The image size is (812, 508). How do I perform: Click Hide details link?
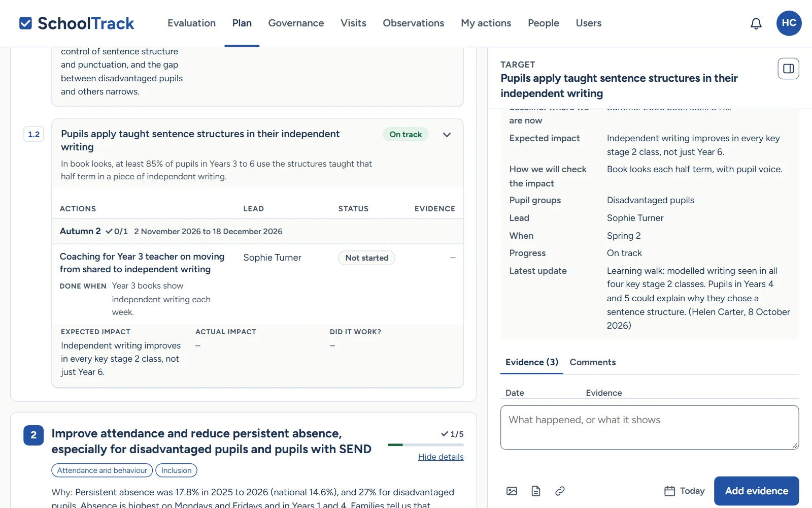pos(441,457)
